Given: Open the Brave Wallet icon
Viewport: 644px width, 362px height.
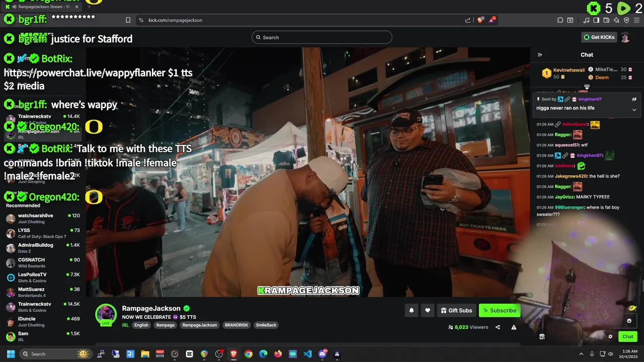Looking at the screenshot, I should 606,20.
